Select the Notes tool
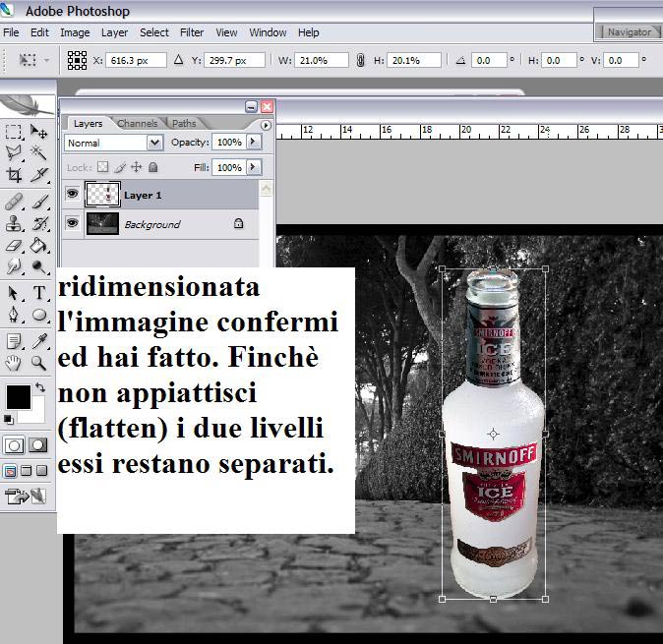Image resolution: width=663 pixels, height=644 pixels. 13,341
